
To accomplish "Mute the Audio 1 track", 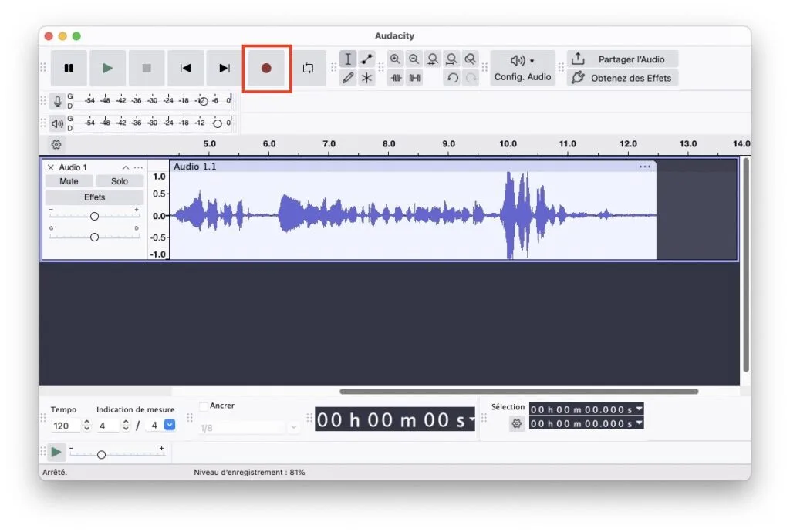I will coord(69,181).
